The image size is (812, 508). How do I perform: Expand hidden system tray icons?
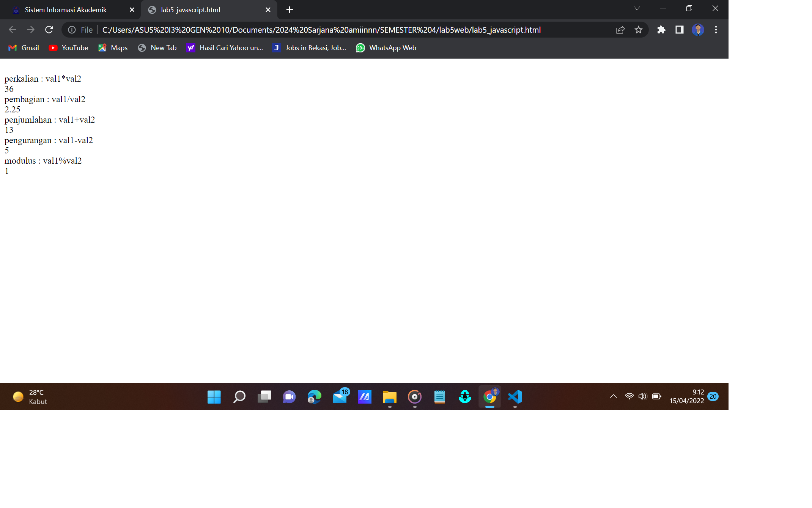click(613, 396)
